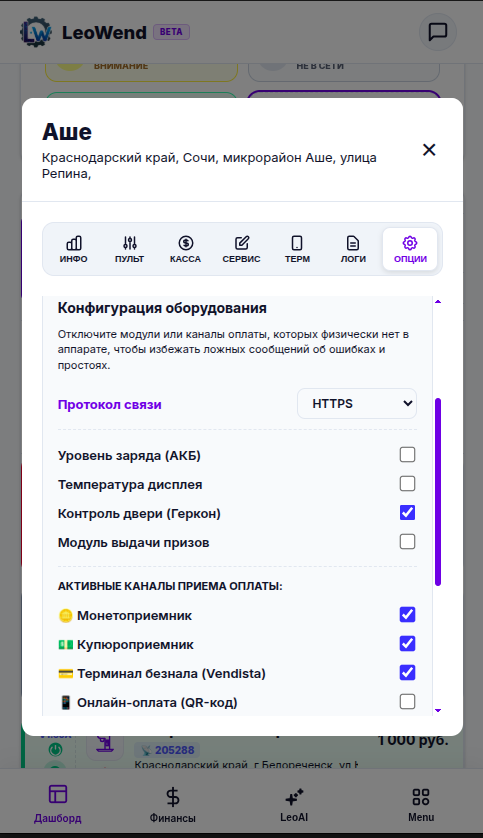Open the chat message icon in header
The height and width of the screenshot is (838, 483).
pos(438,32)
